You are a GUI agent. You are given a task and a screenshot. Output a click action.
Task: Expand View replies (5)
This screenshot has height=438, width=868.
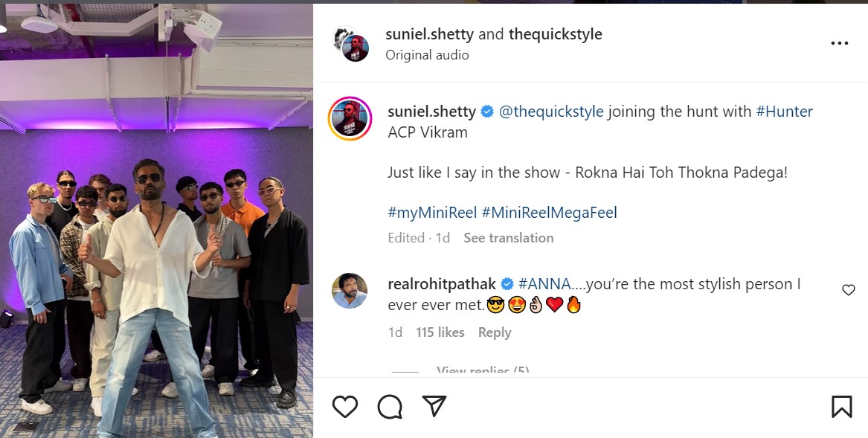click(x=483, y=370)
